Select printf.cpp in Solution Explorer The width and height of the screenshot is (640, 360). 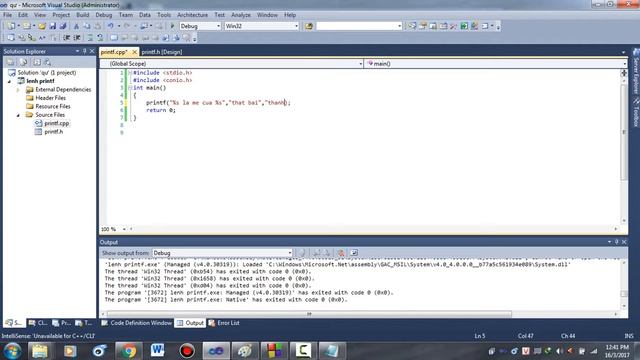56,123
